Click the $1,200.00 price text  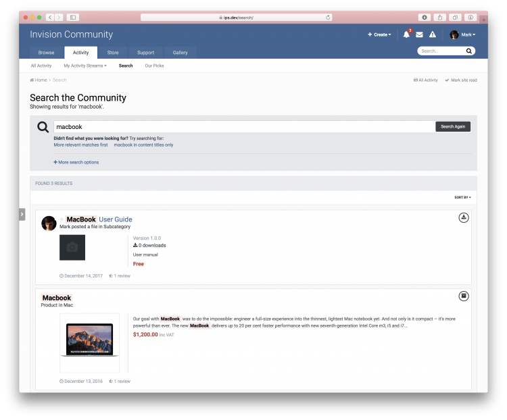(x=145, y=334)
